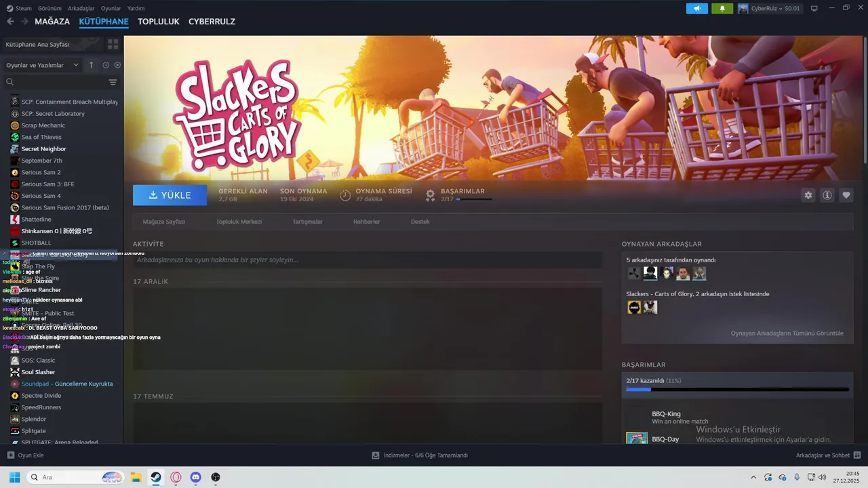Click the BBQ-Day achievement thumbnail
The height and width of the screenshot is (488, 868).
pyautogui.click(x=637, y=438)
